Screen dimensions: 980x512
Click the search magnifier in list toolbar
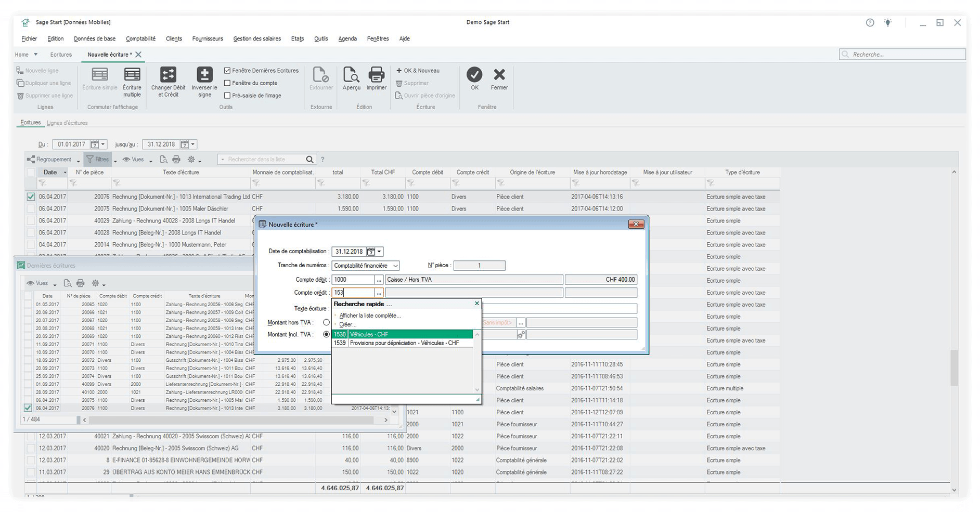coord(310,160)
